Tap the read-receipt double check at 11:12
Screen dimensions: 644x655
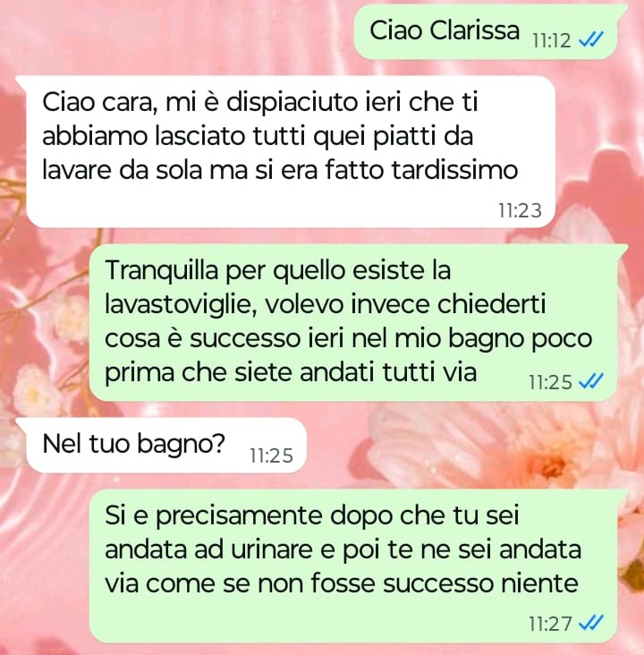pos(591,40)
